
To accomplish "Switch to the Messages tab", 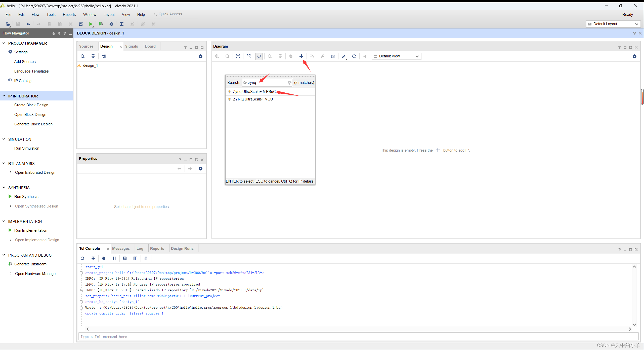I will tap(121, 249).
